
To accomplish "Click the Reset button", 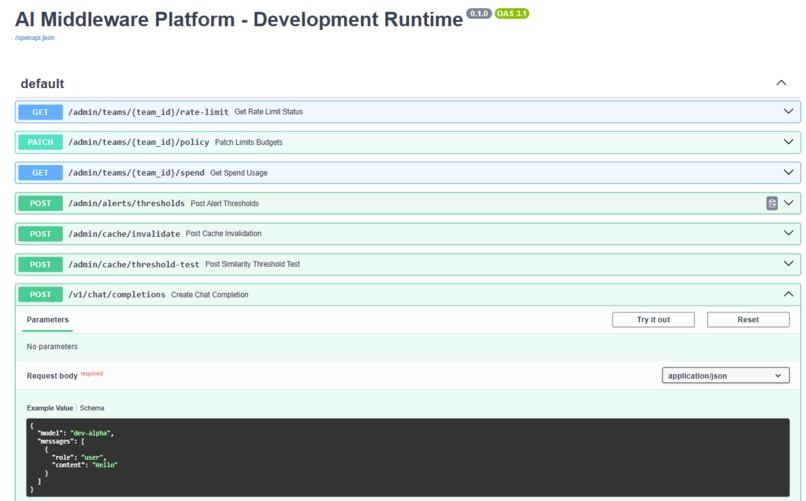I will click(748, 320).
